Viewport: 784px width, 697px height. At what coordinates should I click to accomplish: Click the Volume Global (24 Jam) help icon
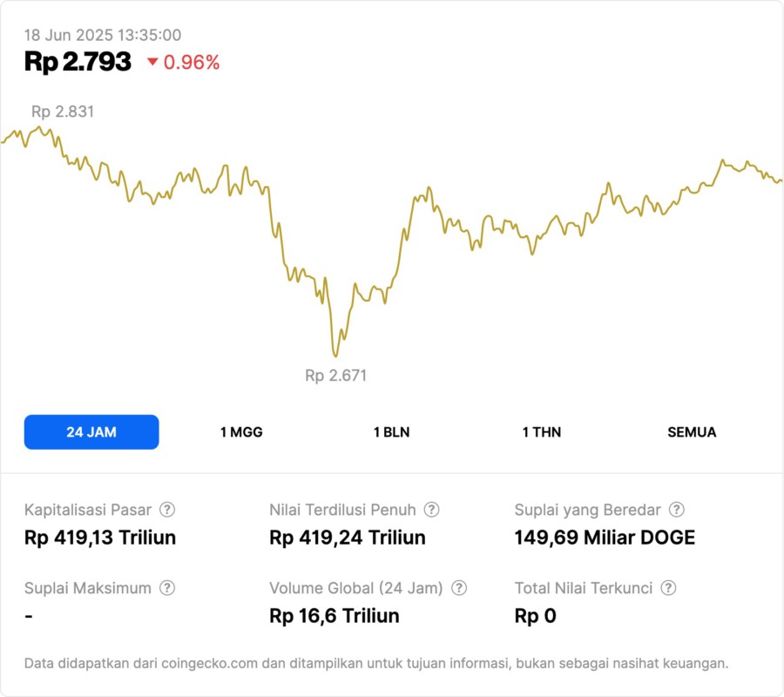(459, 588)
